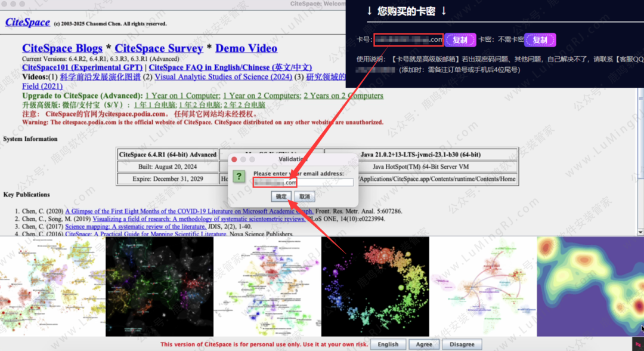Switch language with the English button
The height and width of the screenshot is (351, 644).
click(x=388, y=344)
